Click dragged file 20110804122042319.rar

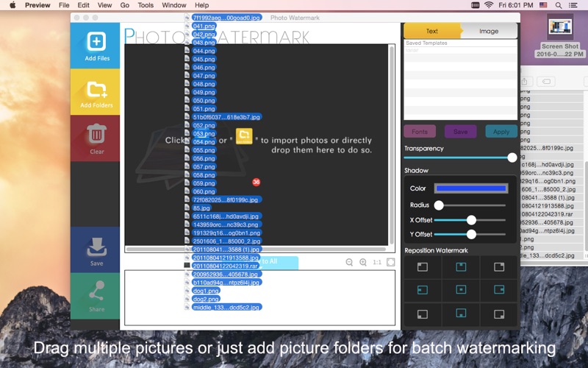tap(226, 266)
